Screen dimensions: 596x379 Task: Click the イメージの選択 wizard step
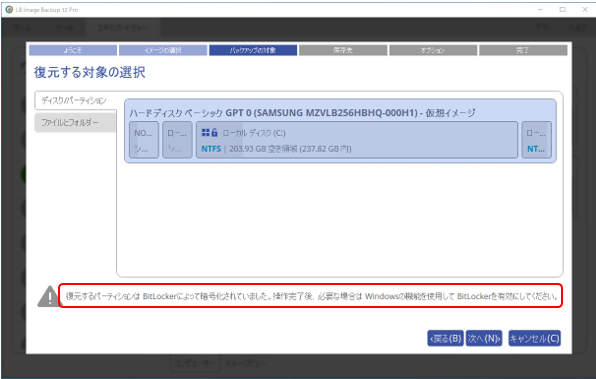163,50
